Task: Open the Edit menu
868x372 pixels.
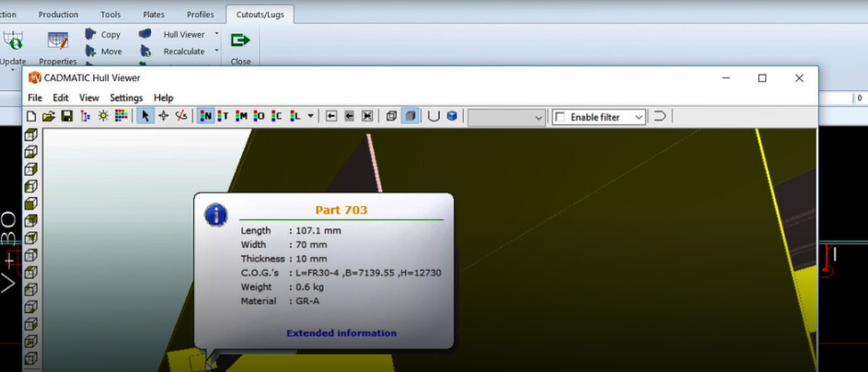Action: tap(61, 98)
